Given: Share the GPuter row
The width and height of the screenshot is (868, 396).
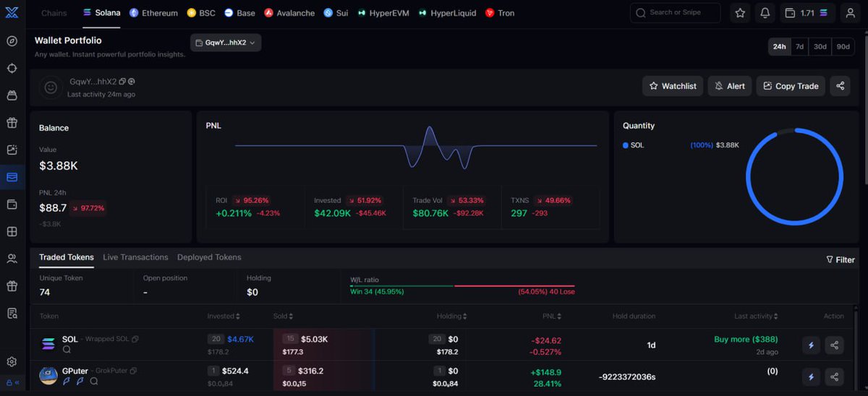Looking at the screenshot, I should click(x=834, y=376).
